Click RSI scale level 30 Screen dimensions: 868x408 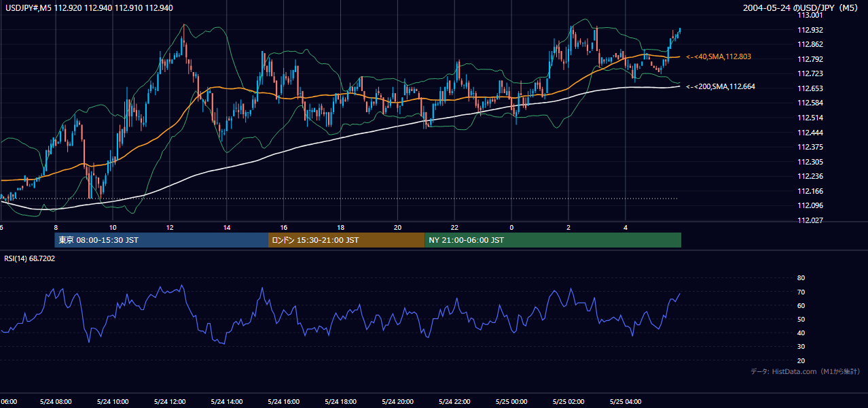point(801,347)
